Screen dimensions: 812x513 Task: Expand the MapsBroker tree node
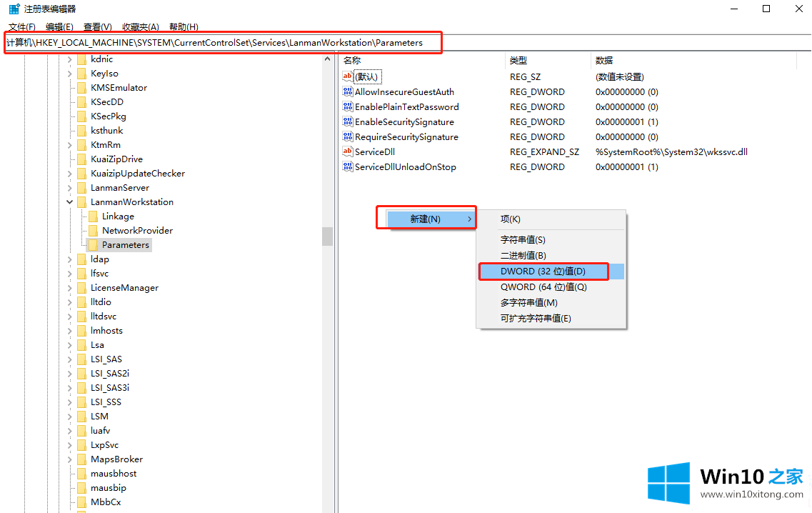[69, 459]
